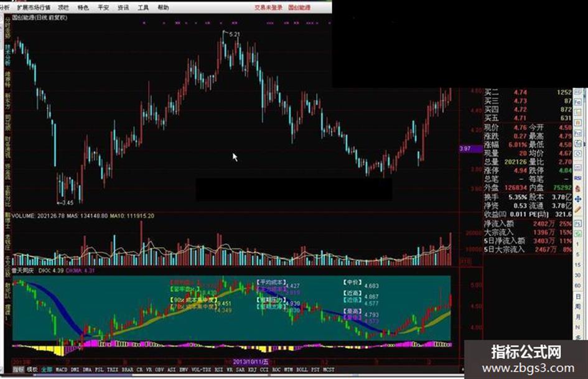588x379 pixels.
Task: Click the 3.97 purple price marker
Action: coord(470,149)
